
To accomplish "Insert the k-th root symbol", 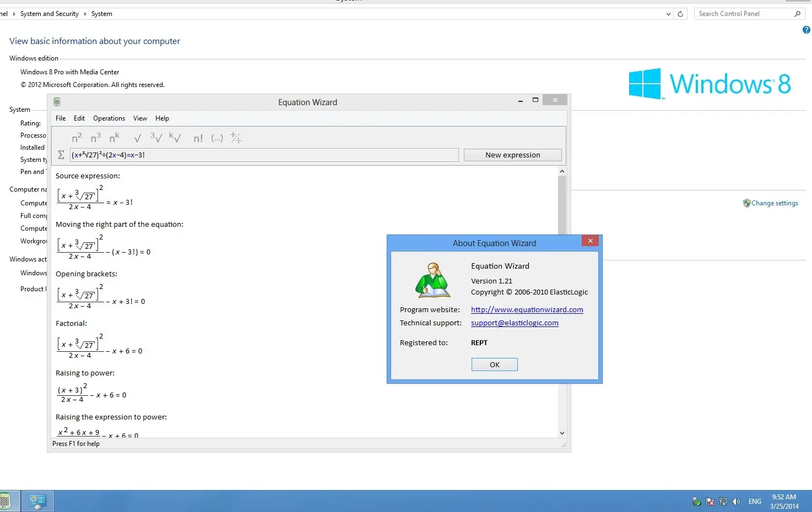I will pyautogui.click(x=175, y=138).
